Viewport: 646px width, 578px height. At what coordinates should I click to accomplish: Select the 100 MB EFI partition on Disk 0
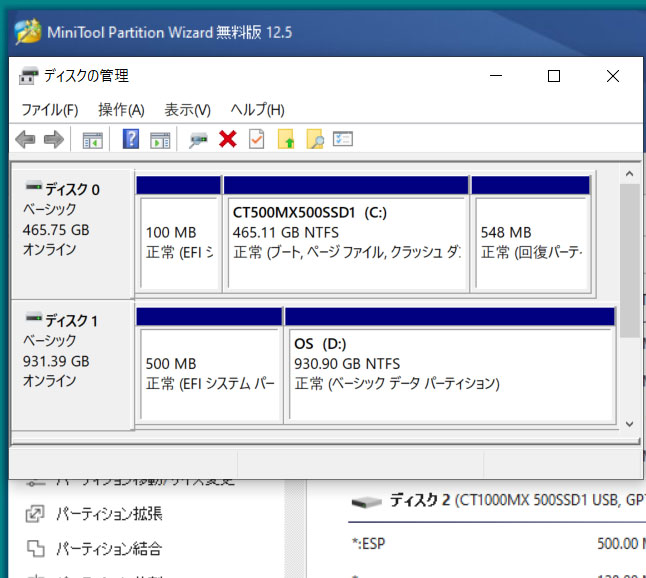(x=178, y=234)
